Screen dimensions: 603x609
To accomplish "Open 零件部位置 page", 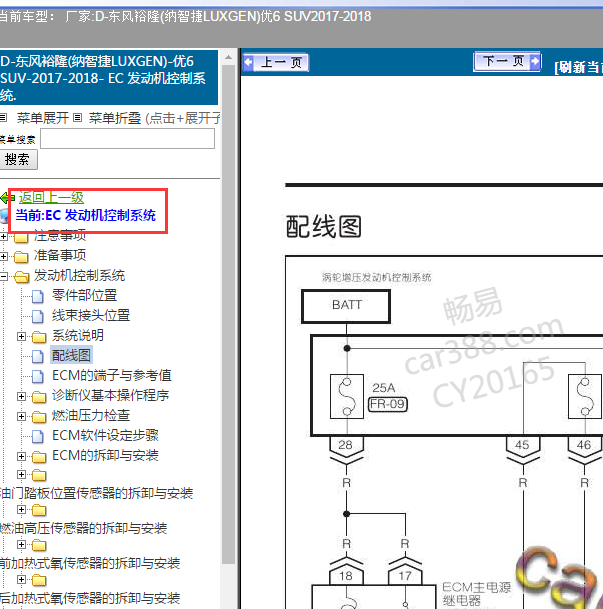I will 85,295.
